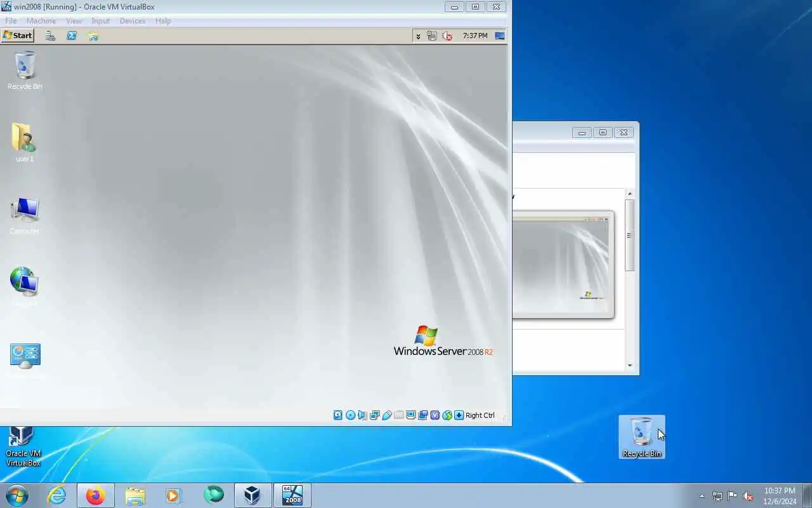Select the guest Network icon
The height and width of the screenshot is (508, 812).
[x=25, y=287]
